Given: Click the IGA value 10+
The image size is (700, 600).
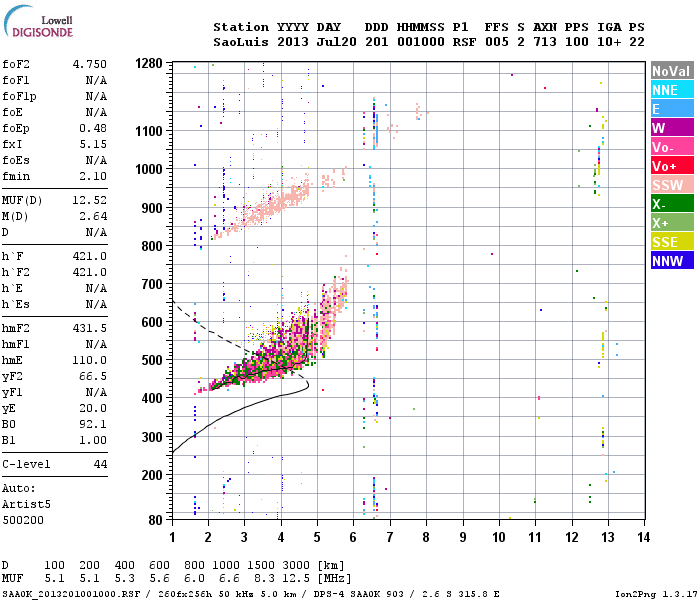Looking at the screenshot, I should click(x=609, y=42).
